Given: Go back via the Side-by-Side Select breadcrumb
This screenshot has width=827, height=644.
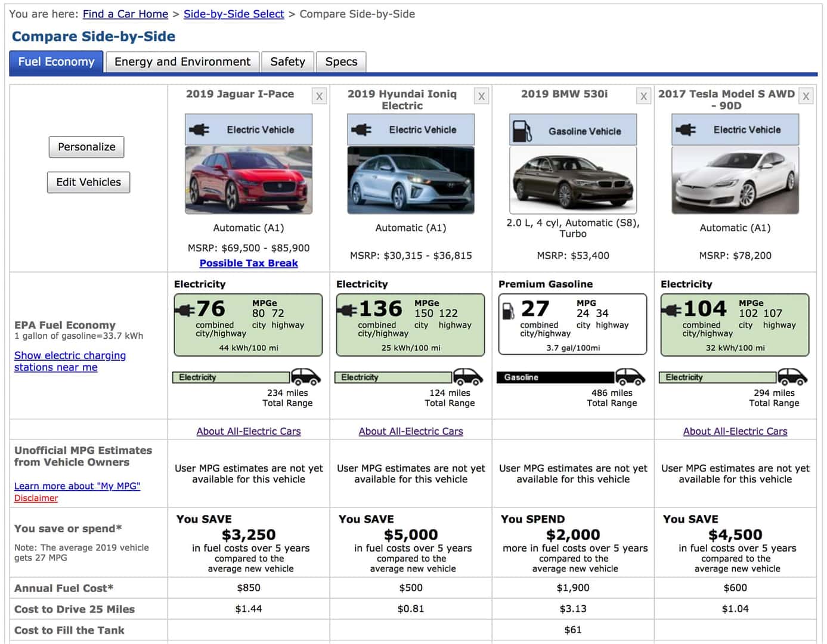Looking at the screenshot, I should pyautogui.click(x=233, y=14).
